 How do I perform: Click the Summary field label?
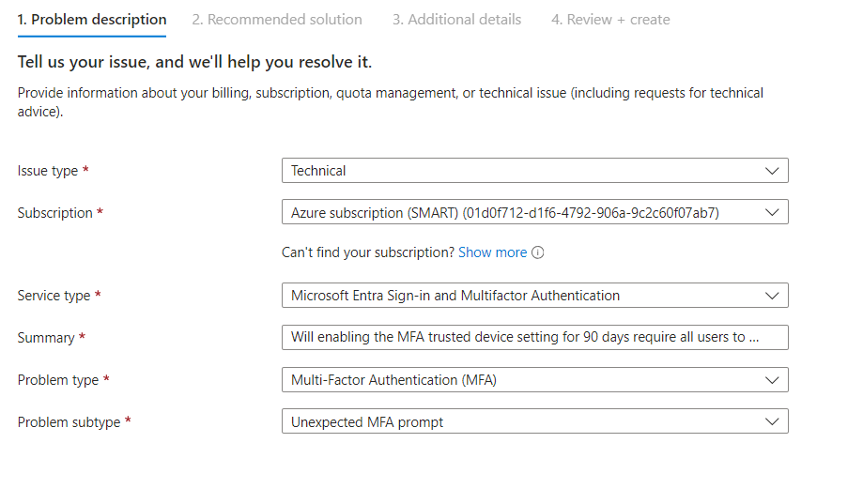[x=46, y=338]
